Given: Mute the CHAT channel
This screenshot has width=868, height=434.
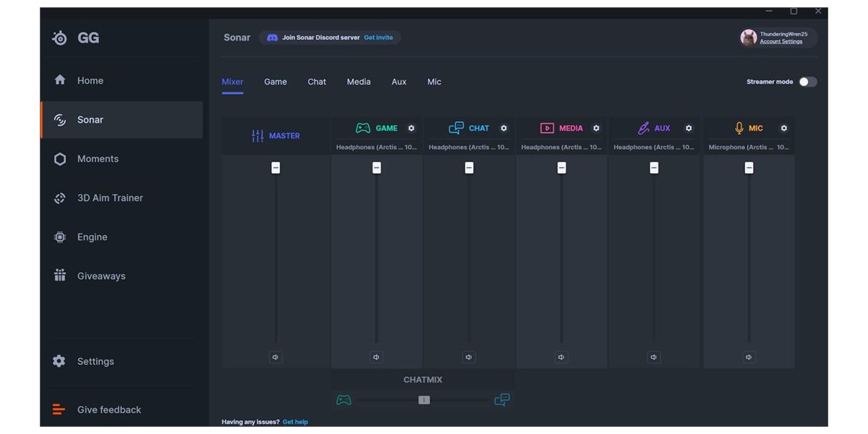Looking at the screenshot, I should pos(469,357).
